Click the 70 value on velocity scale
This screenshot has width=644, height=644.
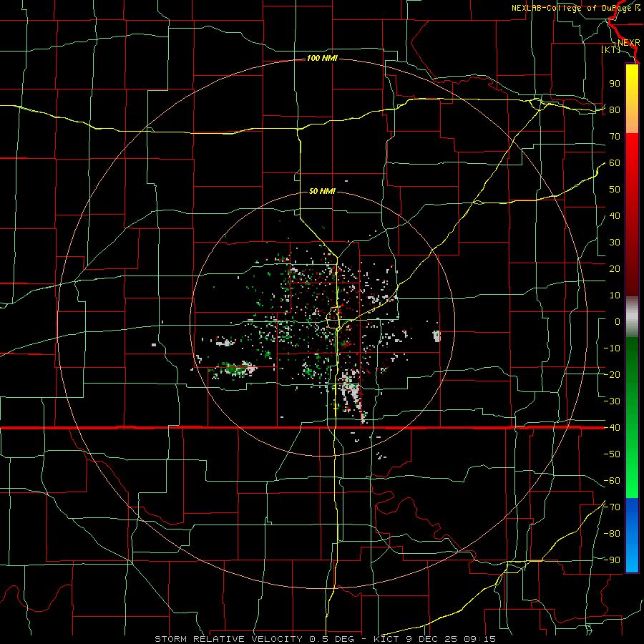[615, 137]
